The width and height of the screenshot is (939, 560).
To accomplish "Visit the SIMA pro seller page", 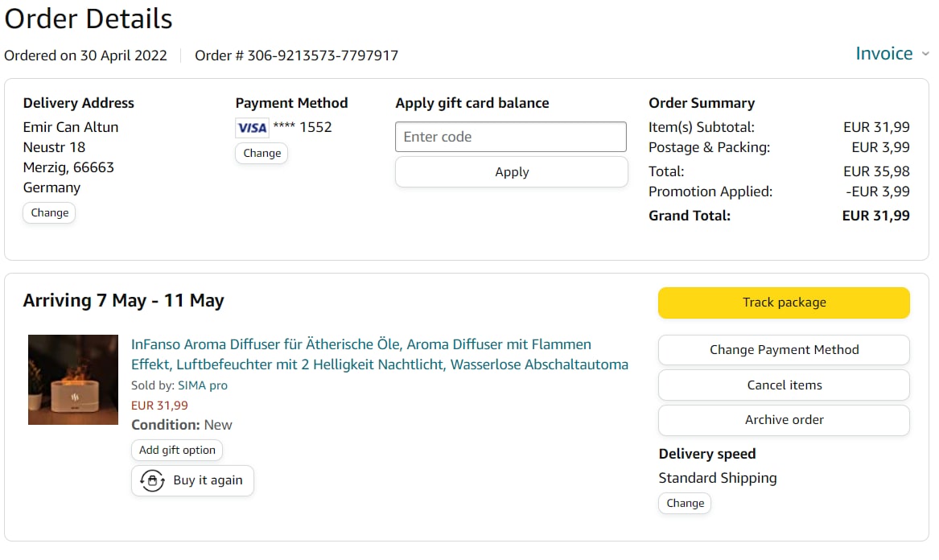I will click(203, 385).
